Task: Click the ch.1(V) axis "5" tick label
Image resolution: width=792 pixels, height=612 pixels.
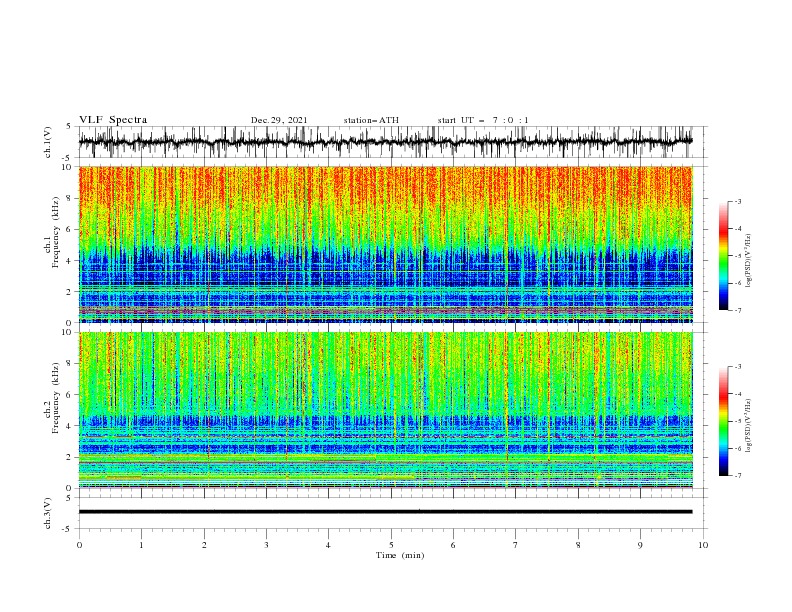Action: point(70,127)
